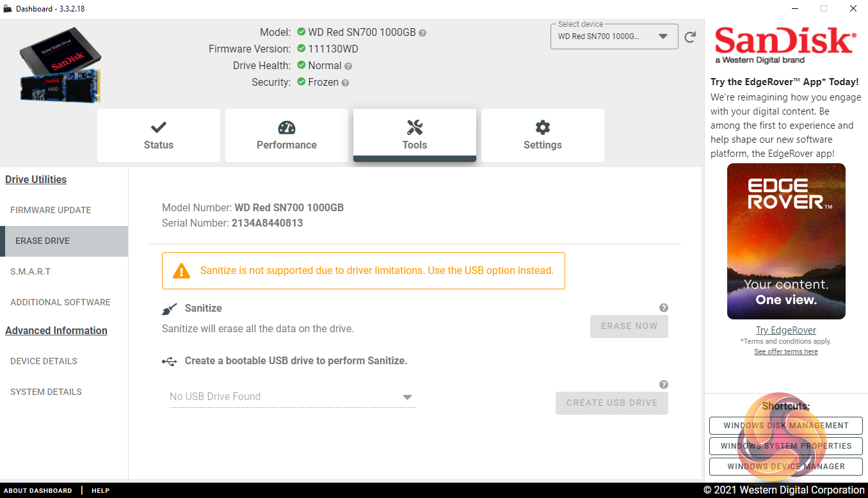868x498 pixels.
Task: Minimize the Dashboard window
Action: [x=794, y=9]
